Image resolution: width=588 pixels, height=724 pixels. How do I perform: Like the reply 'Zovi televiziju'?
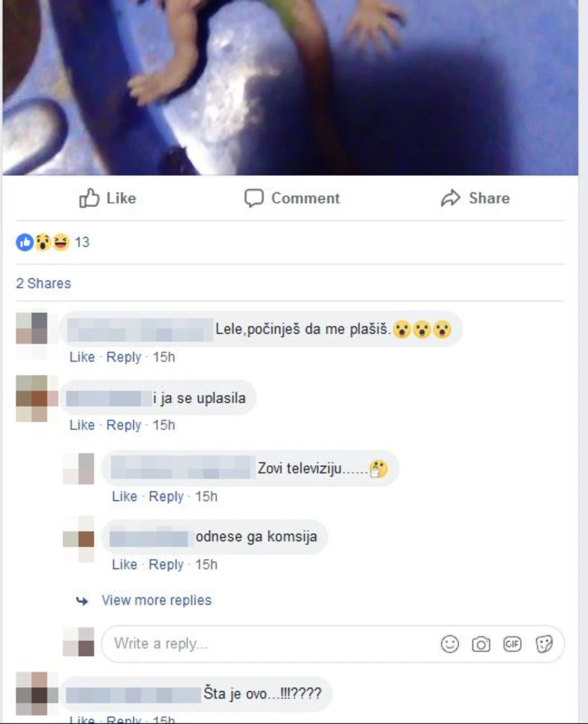click(x=125, y=496)
